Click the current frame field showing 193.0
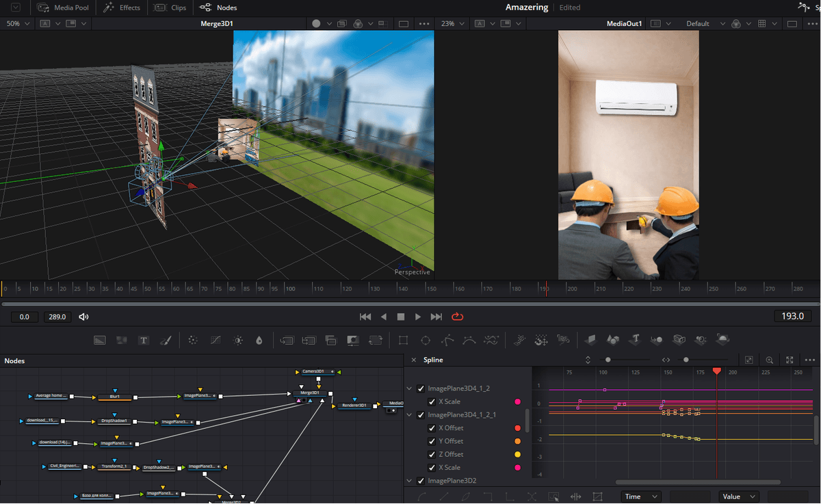The height and width of the screenshot is (504, 821). tap(793, 317)
